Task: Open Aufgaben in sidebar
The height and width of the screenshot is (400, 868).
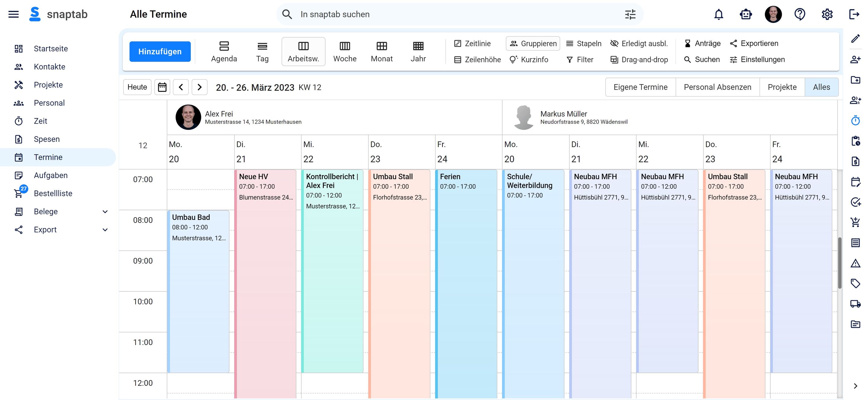Action: point(58,175)
